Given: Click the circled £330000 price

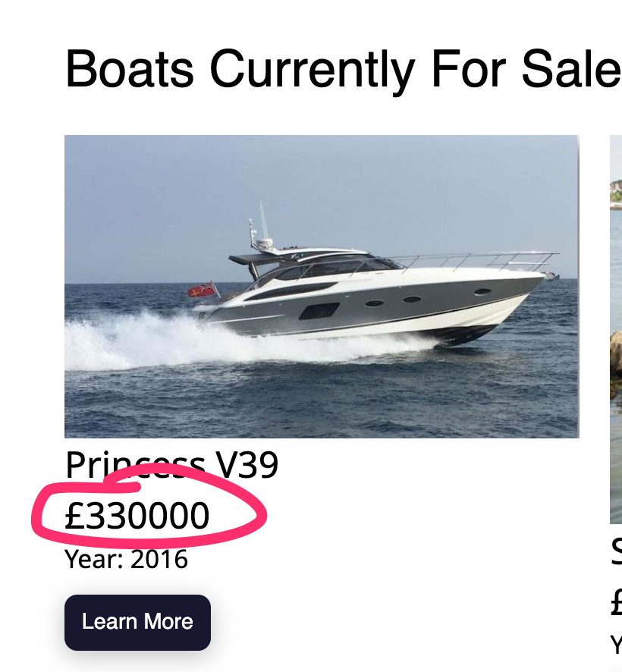Looking at the screenshot, I should 137,516.
